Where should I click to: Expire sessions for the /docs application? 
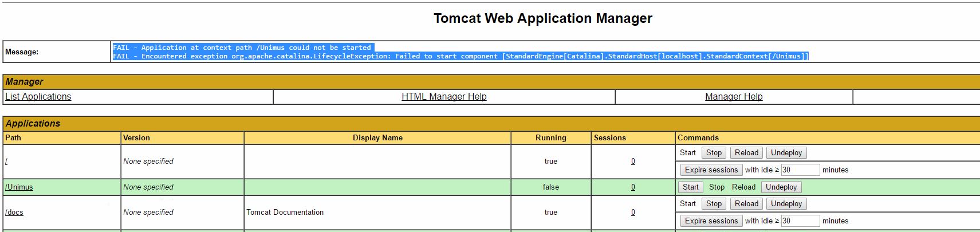pyautogui.click(x=711, y=221)
